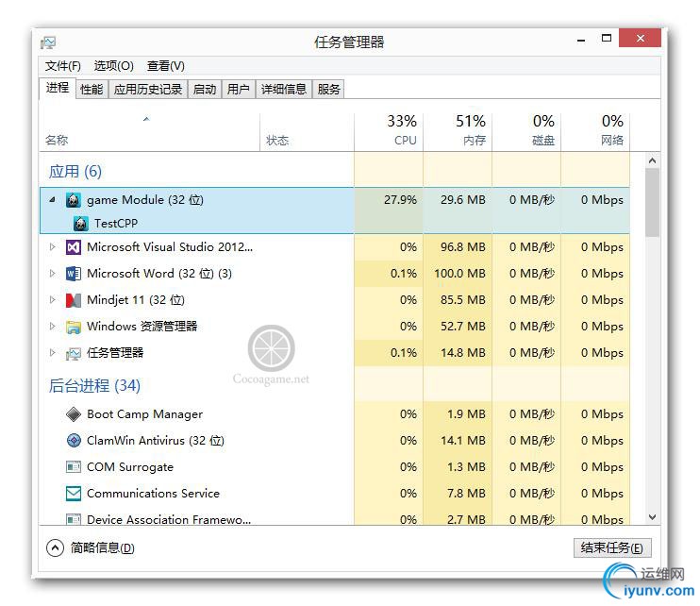The width and height of the screenshot is (700, 606).
Task: Select the Boot Camp Manager process name
Action: point(144,414)
